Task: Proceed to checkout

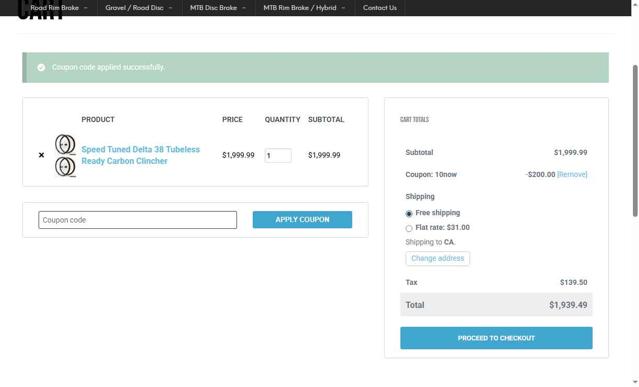Action: tap(496, 338)
